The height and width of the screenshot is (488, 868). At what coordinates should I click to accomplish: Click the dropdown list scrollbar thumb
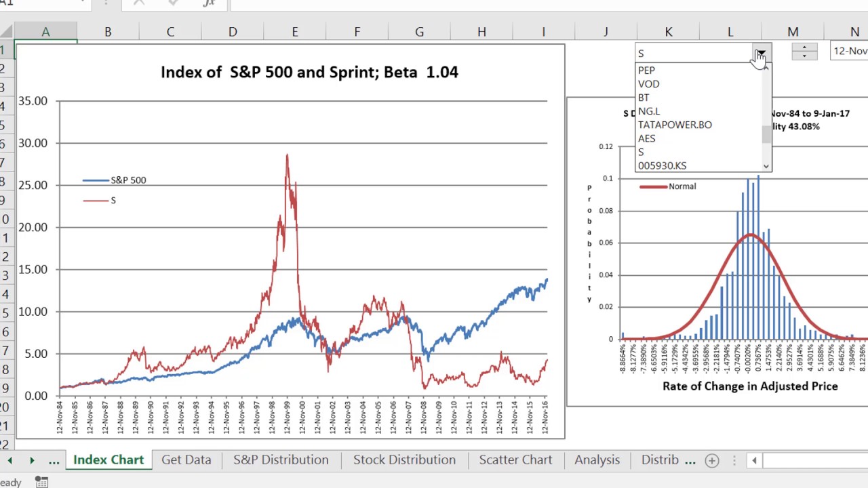click(766, 134)
